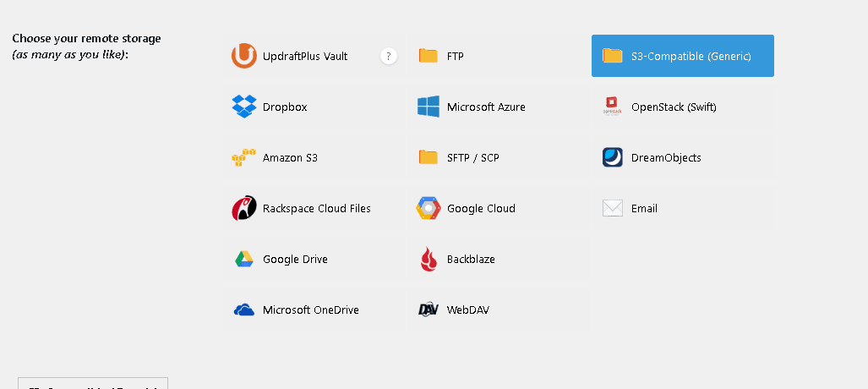
Task: Click the 'Choose your remote storage' heading
Action: pos(86,39)
